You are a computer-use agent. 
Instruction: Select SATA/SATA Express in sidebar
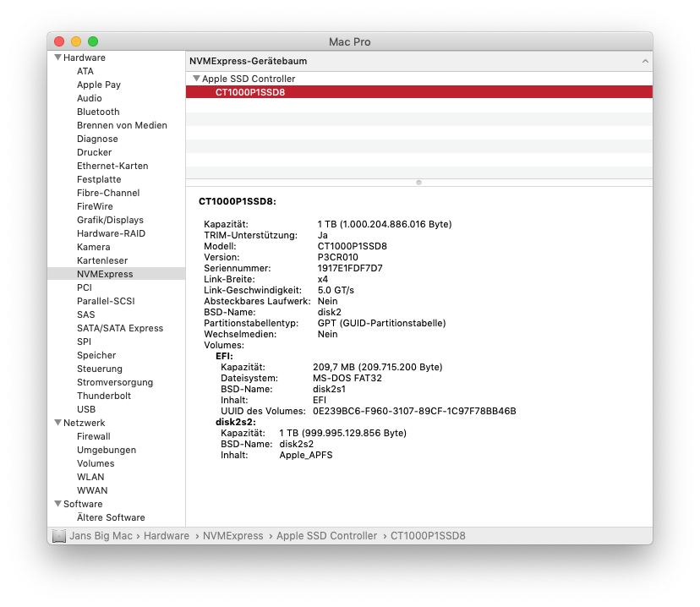(119, 328)
